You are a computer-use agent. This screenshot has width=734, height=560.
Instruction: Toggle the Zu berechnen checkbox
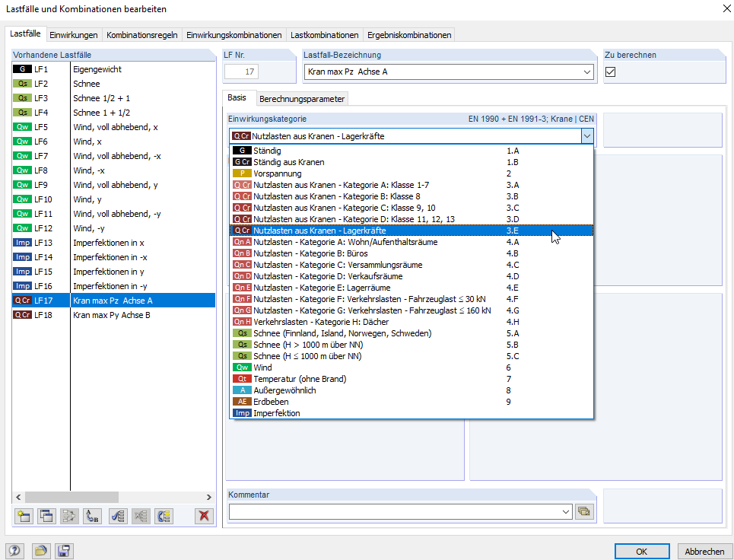(611, 72)
